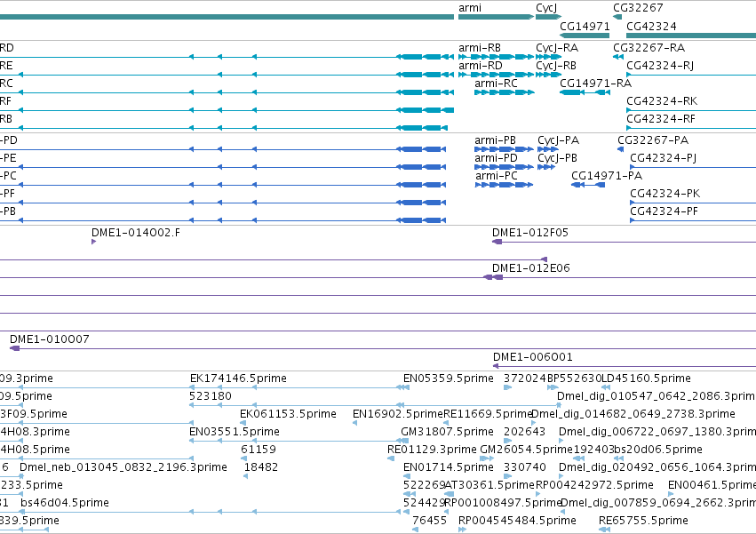The height and width of the screenshot is (534, 756).
Task: Select EST RE11669.5prime
Action: pos(488,414)
